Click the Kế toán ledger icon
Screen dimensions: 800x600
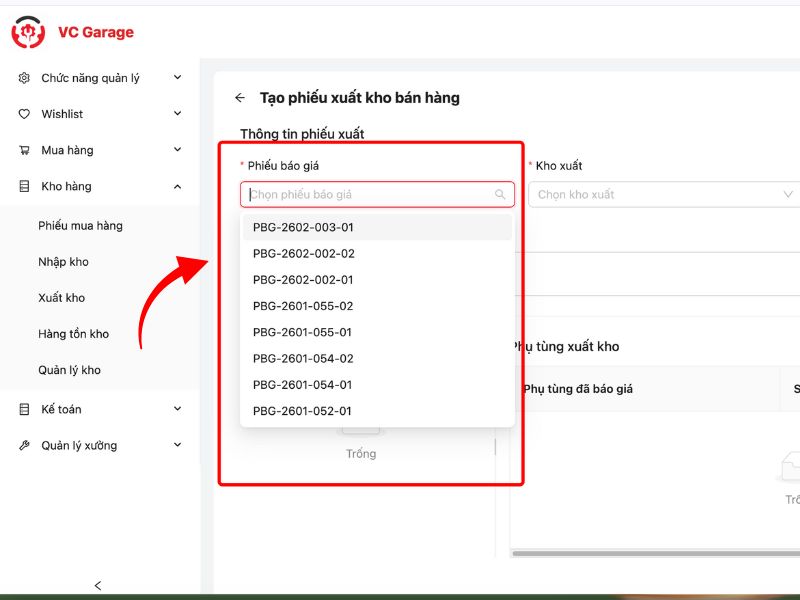(25, 409)
